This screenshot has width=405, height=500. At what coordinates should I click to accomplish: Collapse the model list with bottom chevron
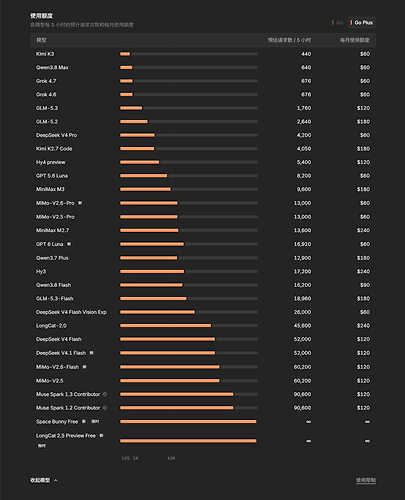(x=56, y=480)
